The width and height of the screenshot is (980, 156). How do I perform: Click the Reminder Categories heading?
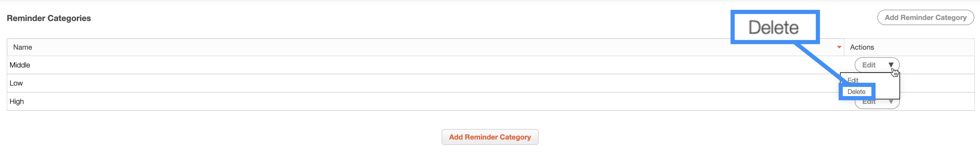(x=49, y=18)
